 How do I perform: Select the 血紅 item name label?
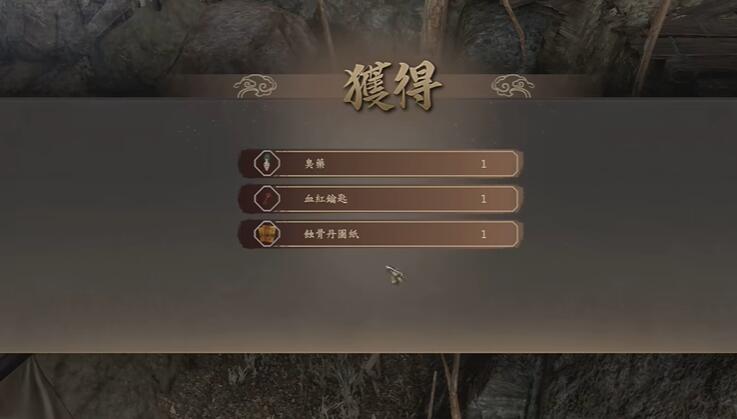(x=326, y=198)
